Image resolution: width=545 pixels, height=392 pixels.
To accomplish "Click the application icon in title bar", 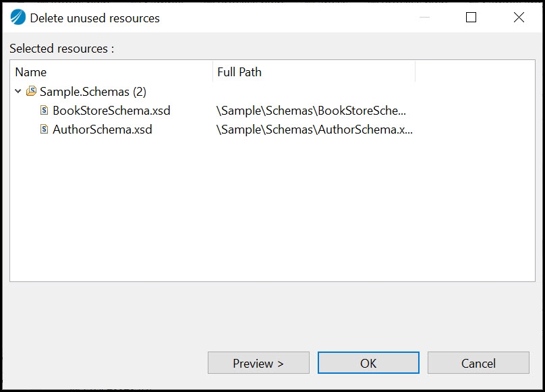I will 18,18.
